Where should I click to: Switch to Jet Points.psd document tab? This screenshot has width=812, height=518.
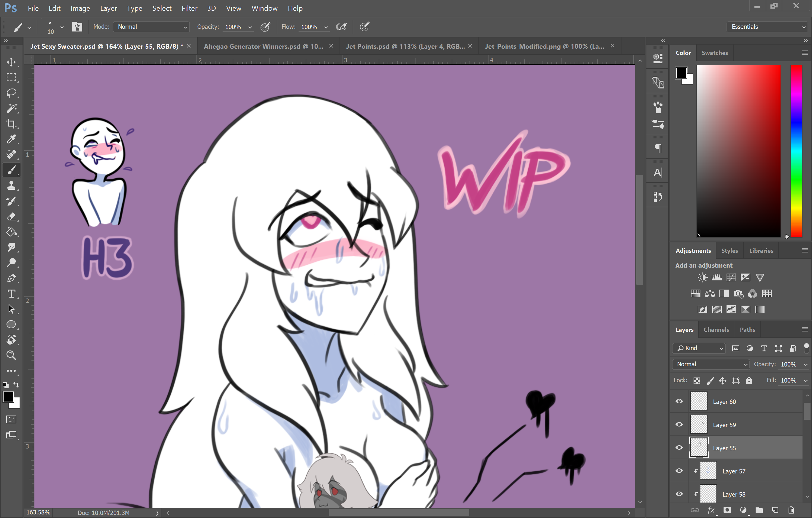405,46
